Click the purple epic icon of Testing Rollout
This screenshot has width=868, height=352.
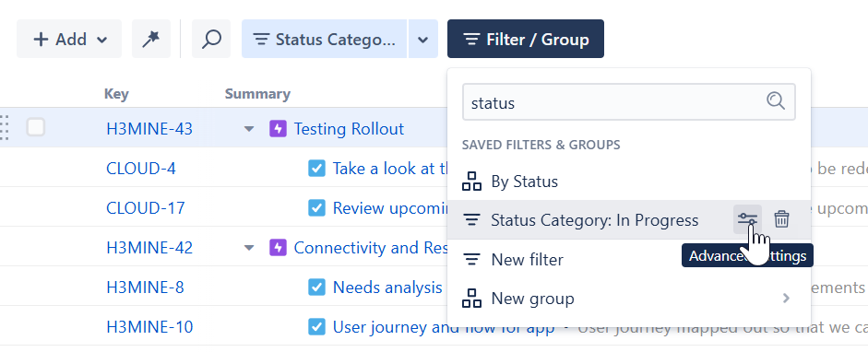pyautogui.click(x=278, y=129)
